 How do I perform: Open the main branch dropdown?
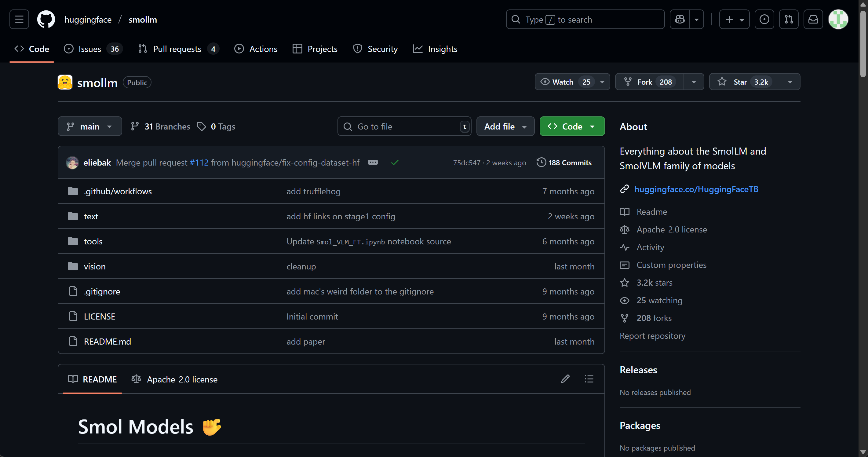pos(89,126)
